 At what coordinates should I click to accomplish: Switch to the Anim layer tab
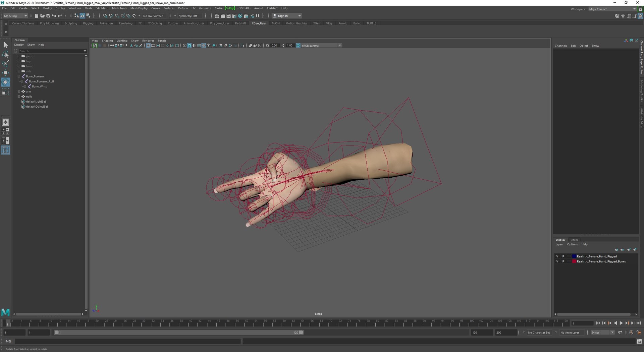574,240
